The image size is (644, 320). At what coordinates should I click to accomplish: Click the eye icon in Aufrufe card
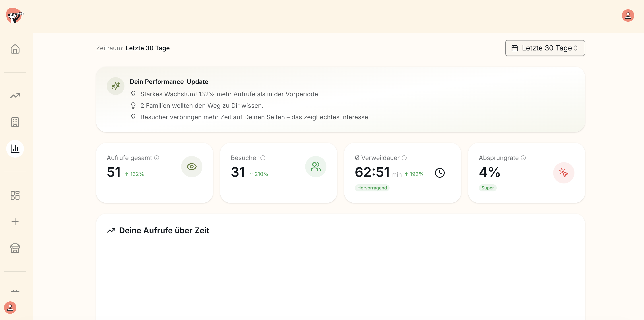(x=192, y=167)
